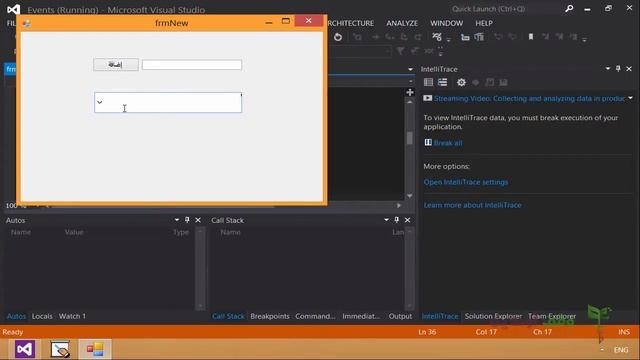Click the editor vertical scrollbar thumb
The height and width of the screenshot is (360, 640).
[x=410, y=138]
